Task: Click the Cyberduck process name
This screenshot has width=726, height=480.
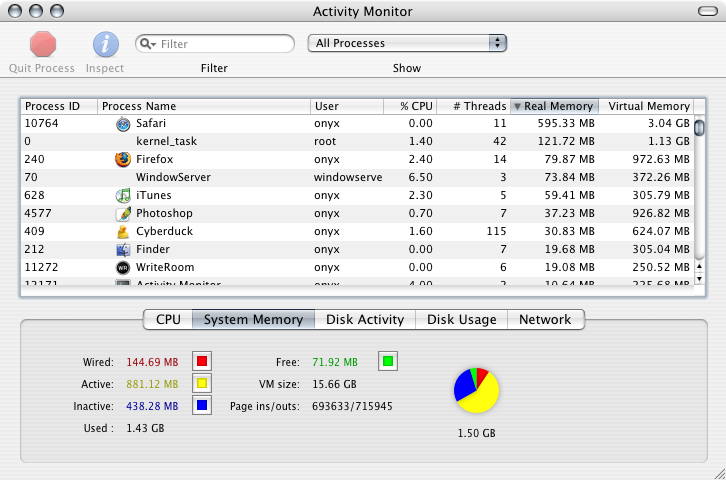Action: [x=164, y=231]
